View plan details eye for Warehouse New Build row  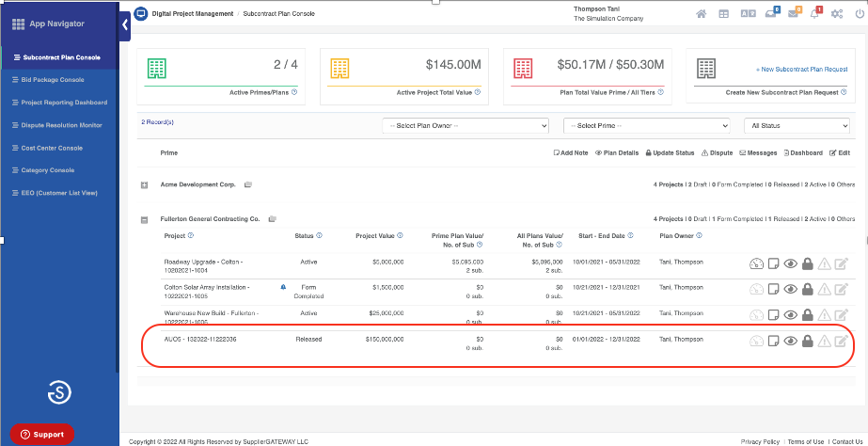coord(791,315)
